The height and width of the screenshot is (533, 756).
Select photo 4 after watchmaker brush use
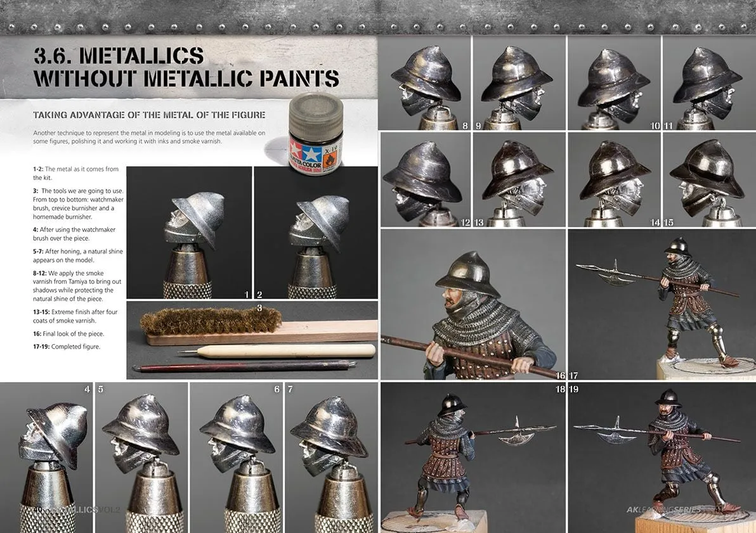coord(46,457)
